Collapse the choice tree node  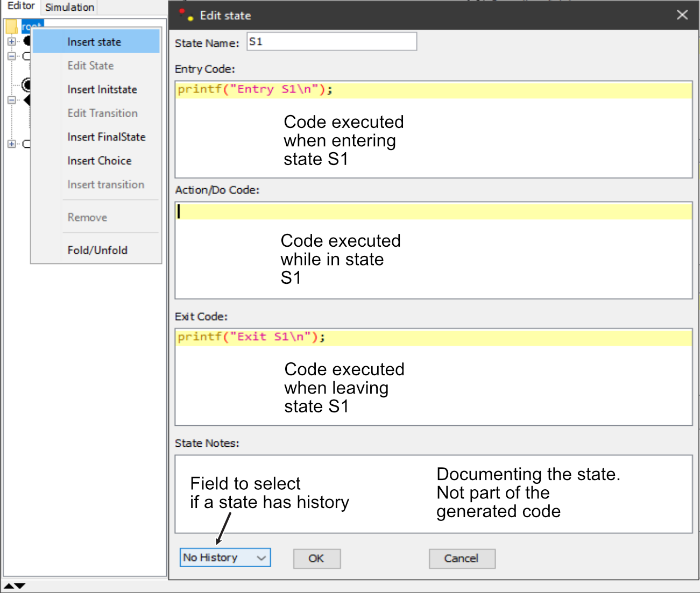pos(11,100)
